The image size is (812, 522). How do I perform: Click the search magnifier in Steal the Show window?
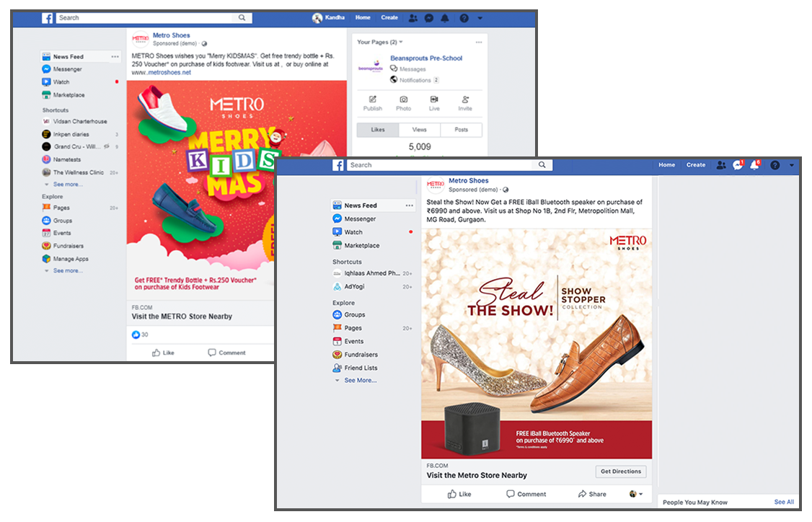click(x=542, y=164)
